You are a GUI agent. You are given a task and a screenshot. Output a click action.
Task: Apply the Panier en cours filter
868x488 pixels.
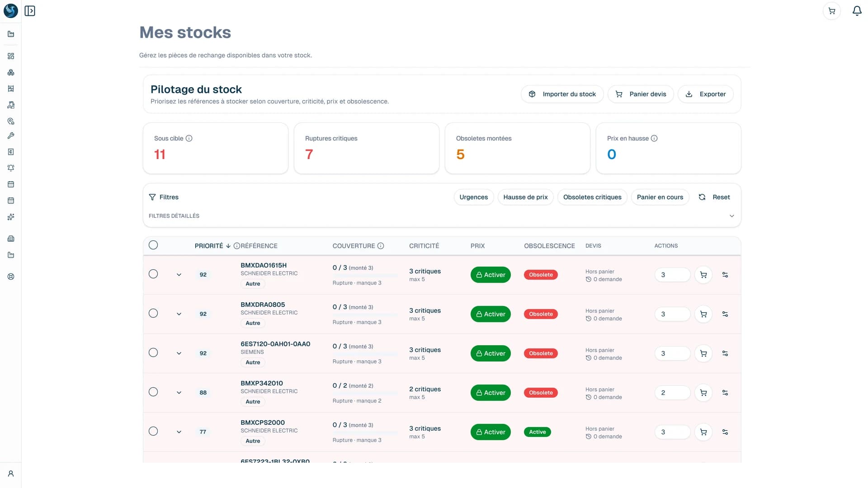click(x=660, y=197)
